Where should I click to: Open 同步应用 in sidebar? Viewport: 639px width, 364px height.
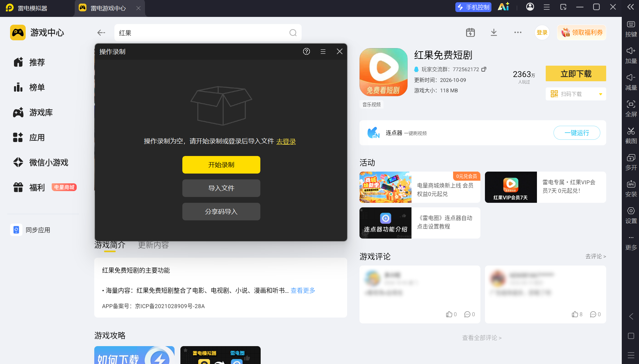pyautogui.click(x=31, y=230)
